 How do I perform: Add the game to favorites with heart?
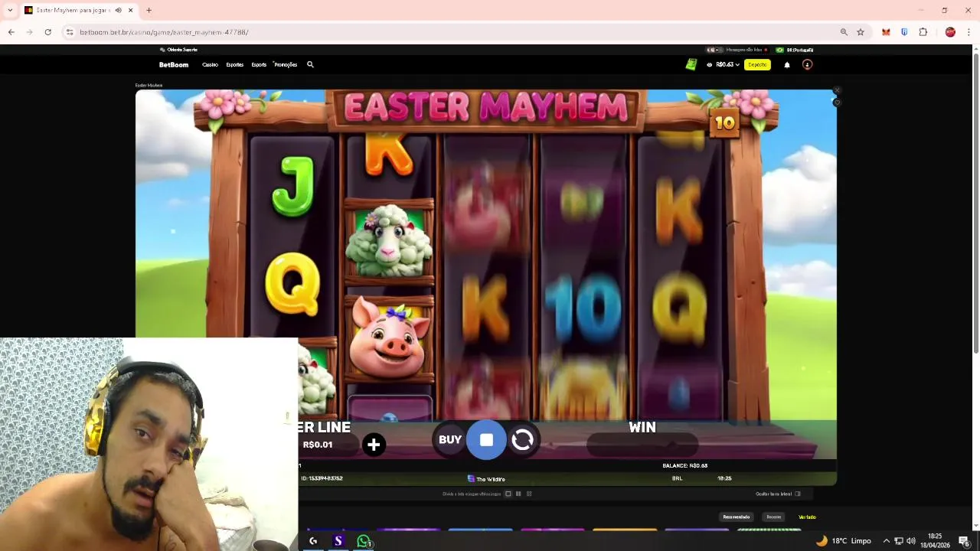[x=837, y=103]
